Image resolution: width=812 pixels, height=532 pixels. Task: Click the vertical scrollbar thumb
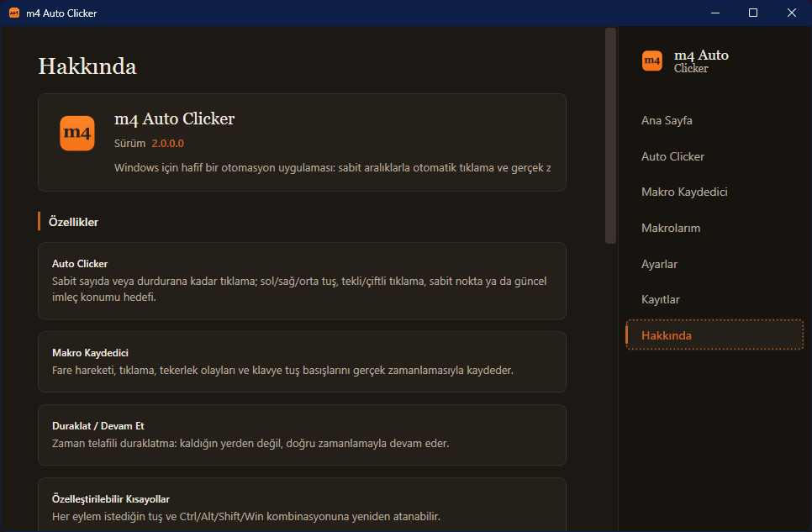coord(610,135)
